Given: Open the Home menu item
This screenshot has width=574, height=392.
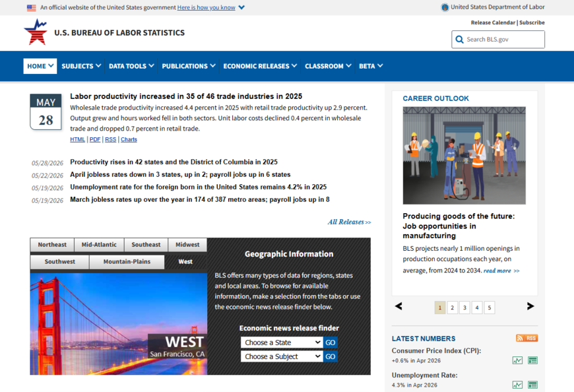Looking at the screenshot, I should click(x=40, y=66).
